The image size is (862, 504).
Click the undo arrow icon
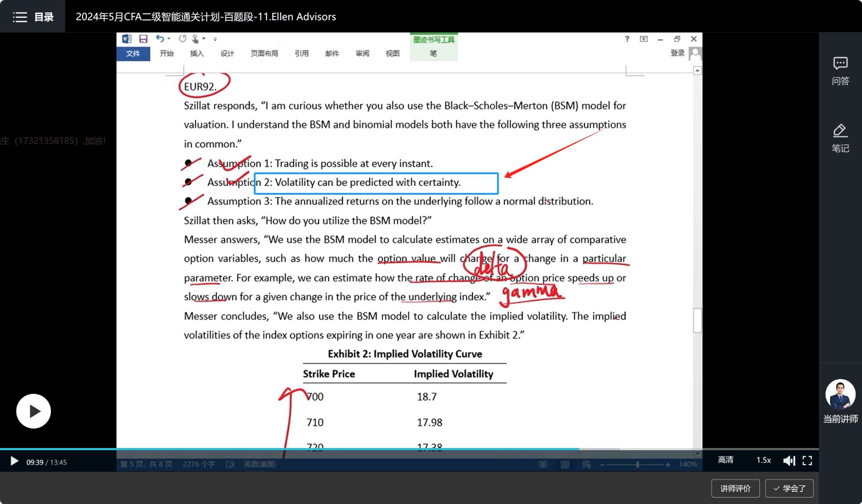tap(159, 39)
